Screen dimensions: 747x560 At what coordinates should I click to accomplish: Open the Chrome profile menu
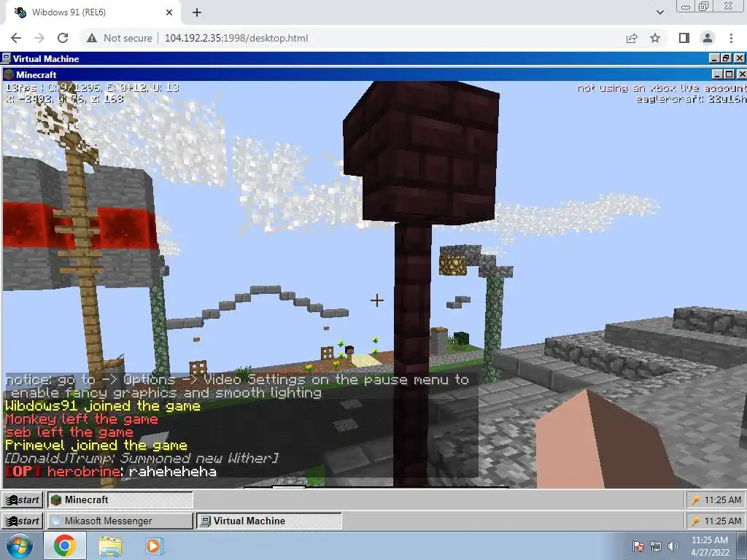point(708,38)
